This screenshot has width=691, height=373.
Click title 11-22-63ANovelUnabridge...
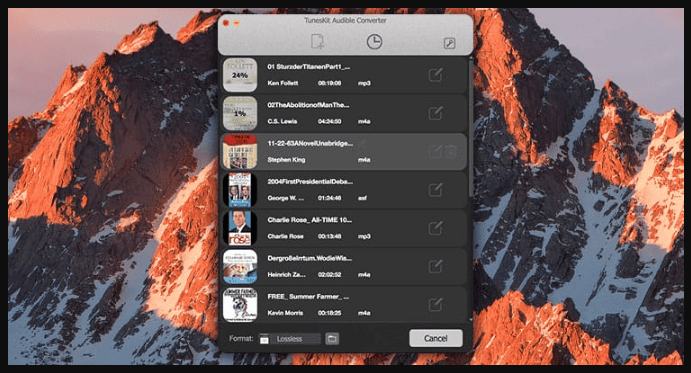pyautogui.click(x=310, y=143)
